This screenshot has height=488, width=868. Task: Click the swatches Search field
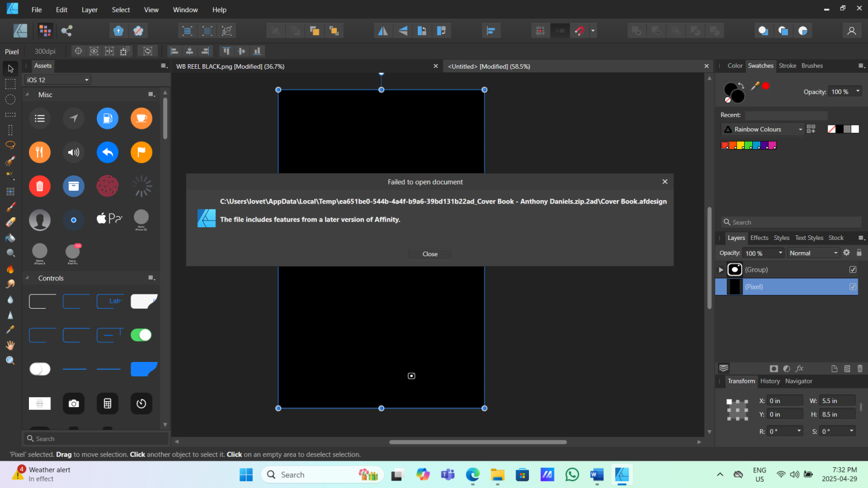pos(790,222)
